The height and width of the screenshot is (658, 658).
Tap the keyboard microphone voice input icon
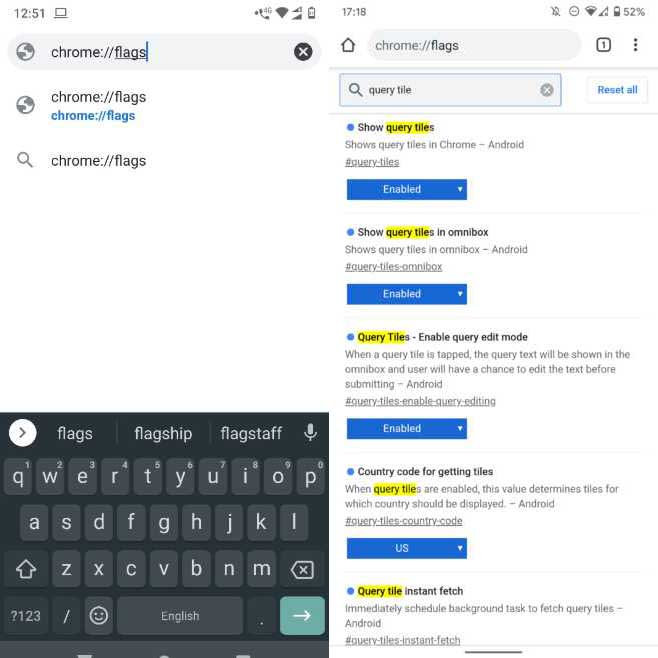click(310, 432)
